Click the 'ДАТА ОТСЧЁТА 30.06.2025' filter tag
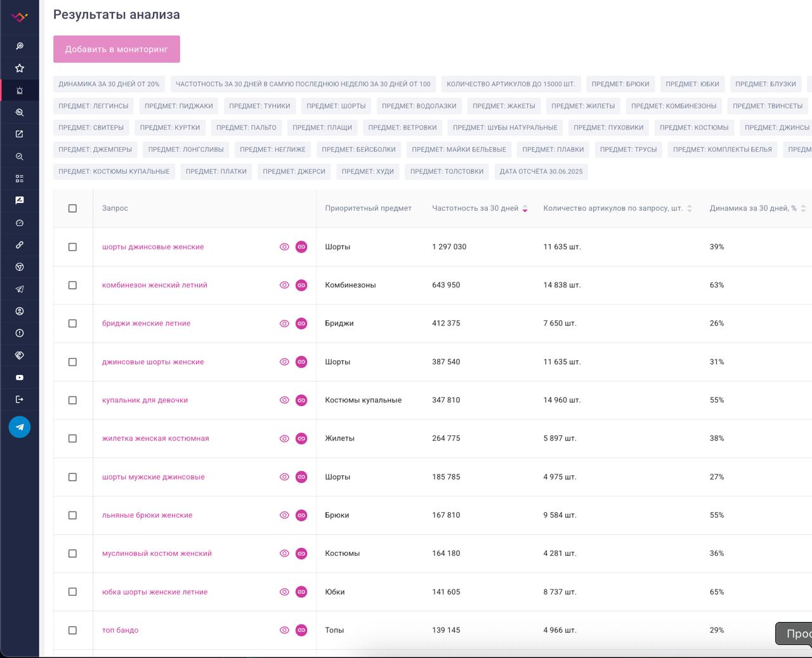This screenshot has height=658, width=812. (541, 171)
